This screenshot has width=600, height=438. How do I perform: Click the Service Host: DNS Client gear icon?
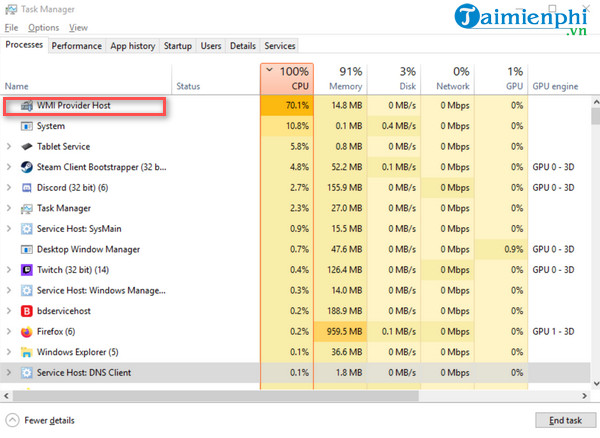tap(26, 373)
